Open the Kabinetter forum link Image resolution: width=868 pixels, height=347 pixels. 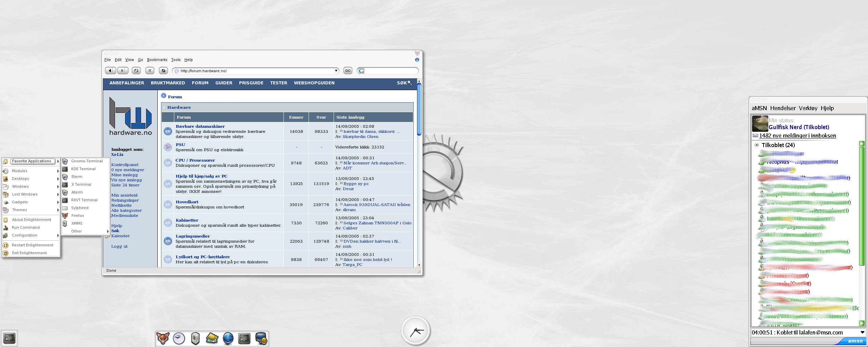pos(187,220)
